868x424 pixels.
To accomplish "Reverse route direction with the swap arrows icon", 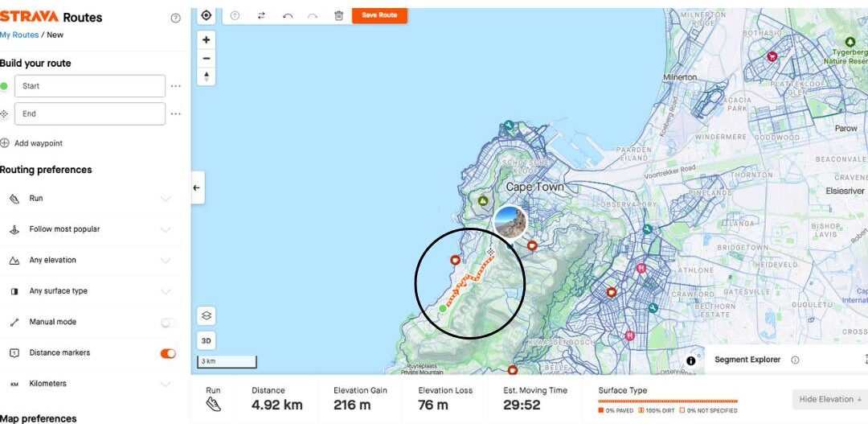I will tap(261, 15).
